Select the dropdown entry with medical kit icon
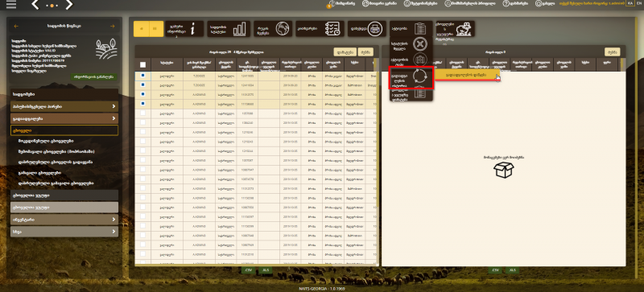This screenshot has width=644, height=292. (x=411, y=60)
